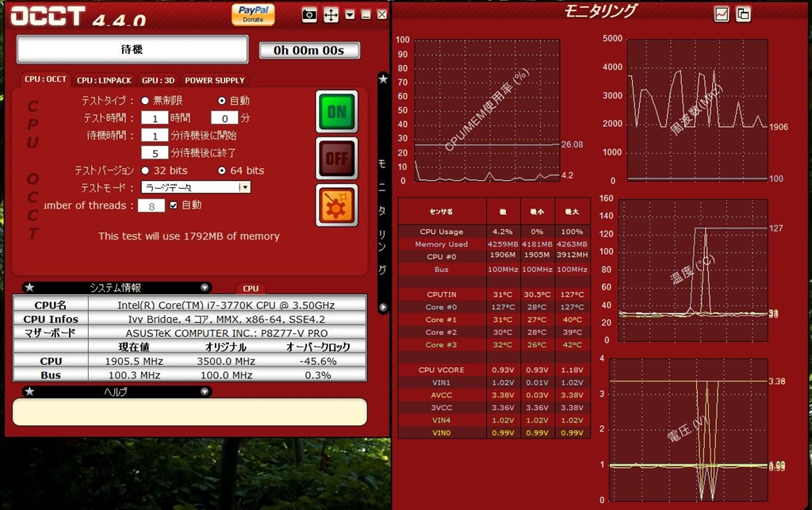Collapse the システム情報 panel arrow
The height and width of the screenshot is (510, 812).
205,287
